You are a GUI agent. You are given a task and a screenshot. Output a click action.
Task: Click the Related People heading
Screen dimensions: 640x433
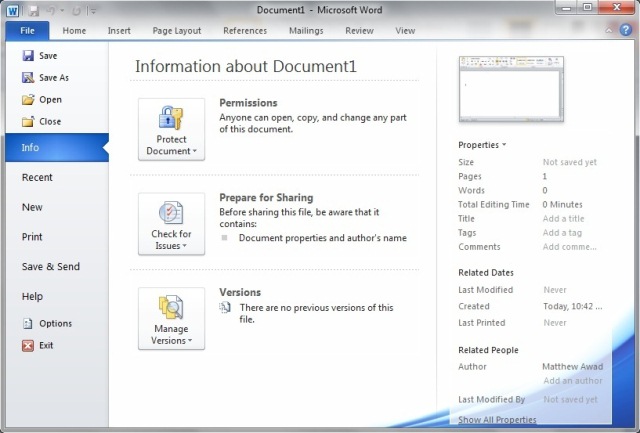coord(488,350)
